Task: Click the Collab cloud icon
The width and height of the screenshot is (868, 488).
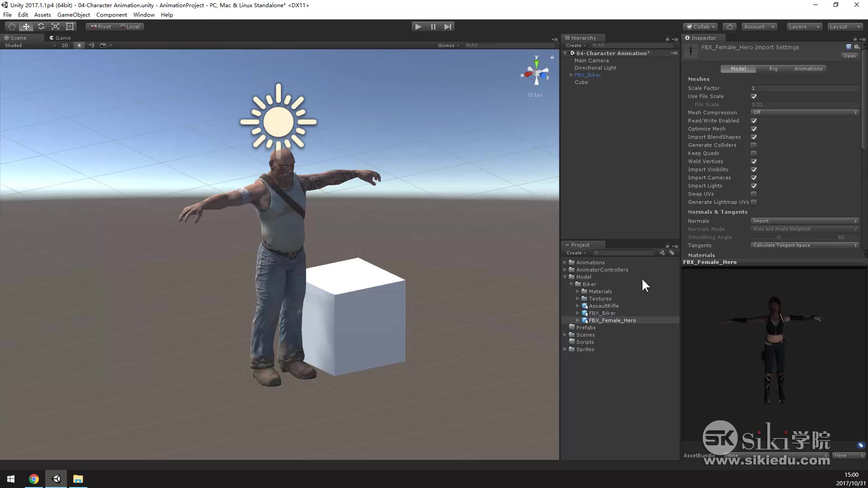Action: (x=730, y=27)
